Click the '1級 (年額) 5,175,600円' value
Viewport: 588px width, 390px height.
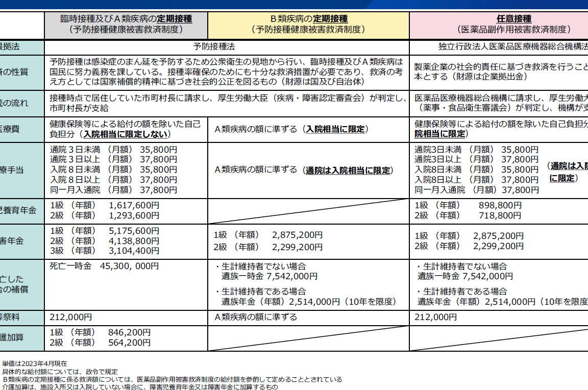(x=104, y=231)
